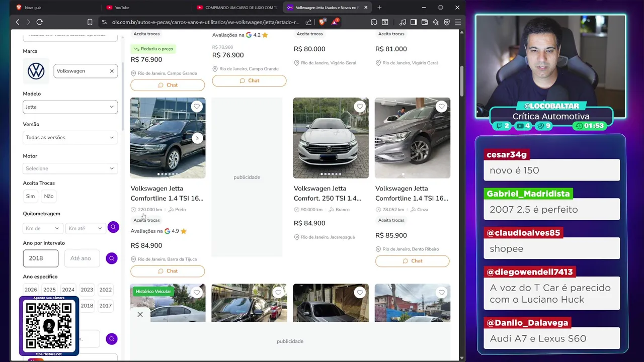Search by Ano por intervalo purple magnifier
This screenshot has height=362, width=644.
[112, 258]
